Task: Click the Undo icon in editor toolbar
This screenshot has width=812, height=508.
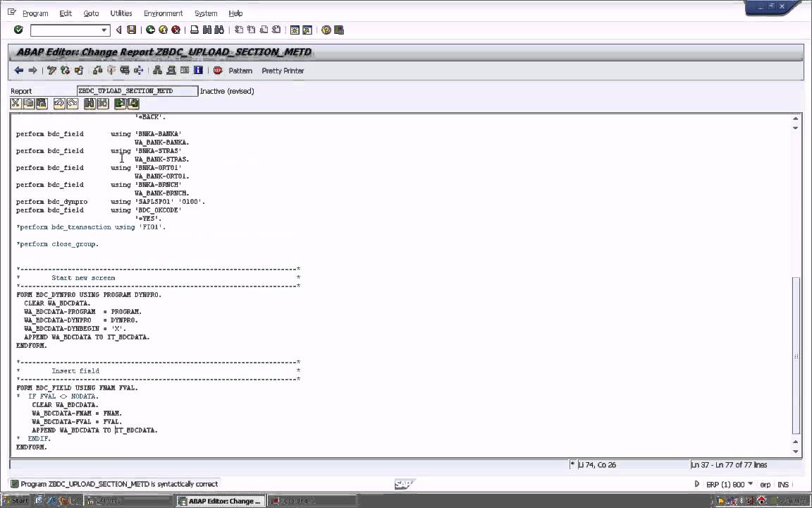Action: 59,104
